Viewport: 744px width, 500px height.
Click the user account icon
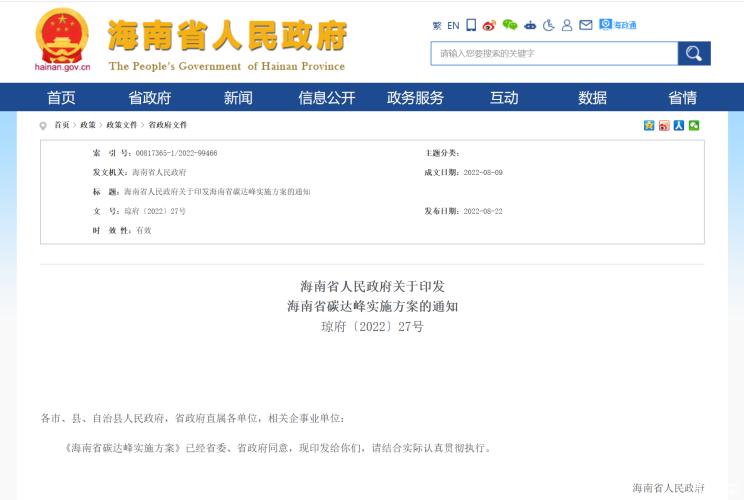point(567,25)
